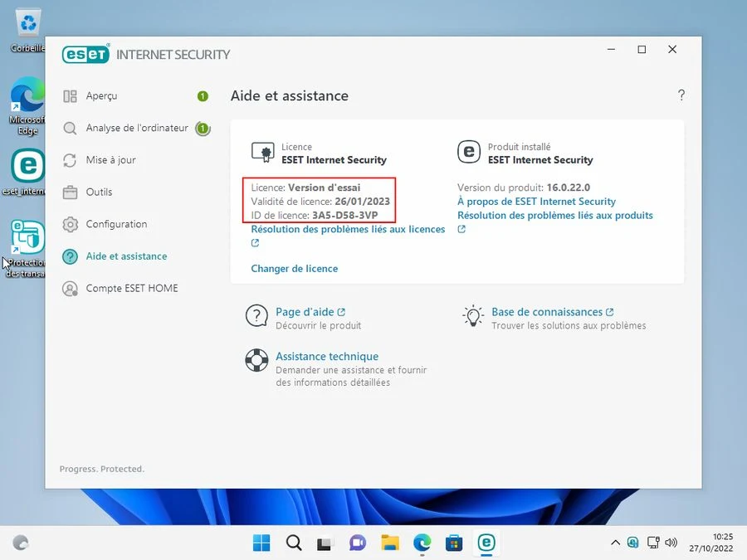Show hidden tray icons chevron
747x560 pixels.
pyautogui.click(x=615, y=543)
